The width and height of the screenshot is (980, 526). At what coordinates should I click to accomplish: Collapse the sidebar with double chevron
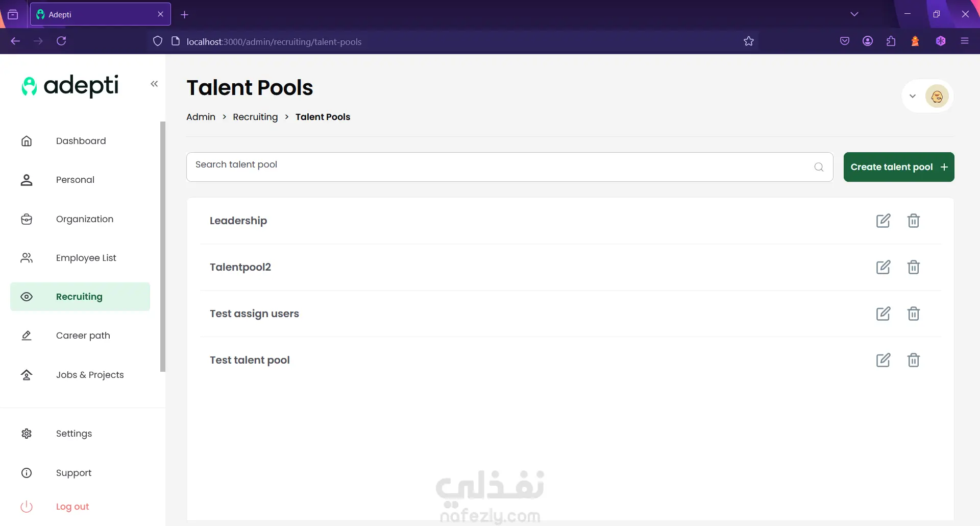tap(154, 84)
